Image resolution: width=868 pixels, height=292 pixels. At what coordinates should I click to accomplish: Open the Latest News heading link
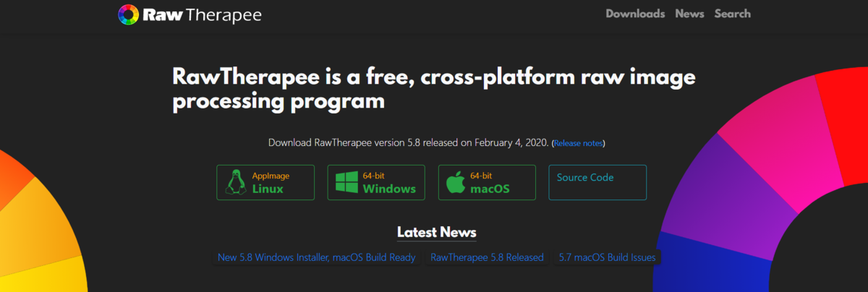(x=437, y=232)
